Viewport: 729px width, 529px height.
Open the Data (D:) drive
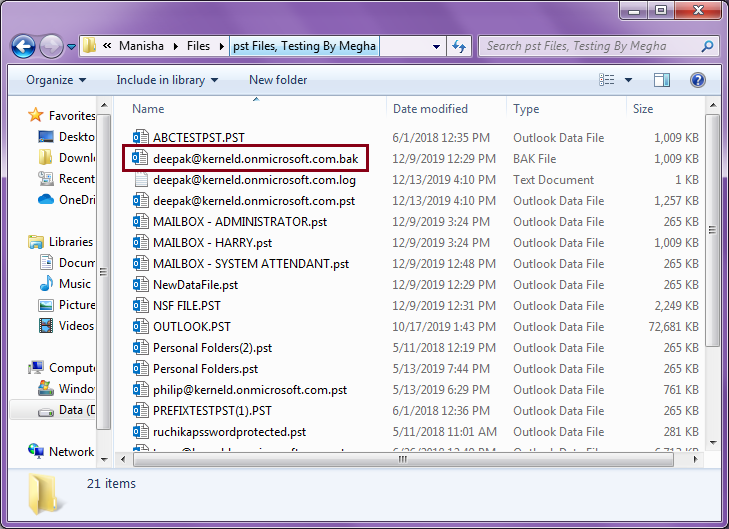tap(66, 410)
